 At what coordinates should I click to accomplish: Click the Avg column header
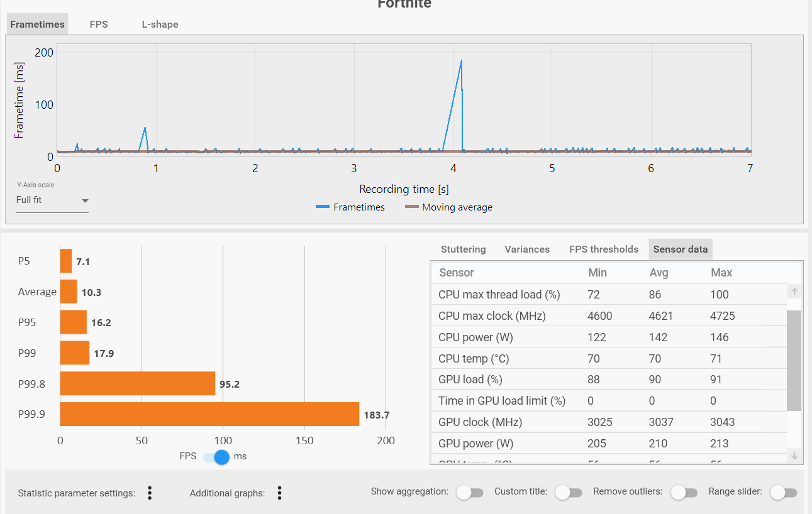(659, 273)
